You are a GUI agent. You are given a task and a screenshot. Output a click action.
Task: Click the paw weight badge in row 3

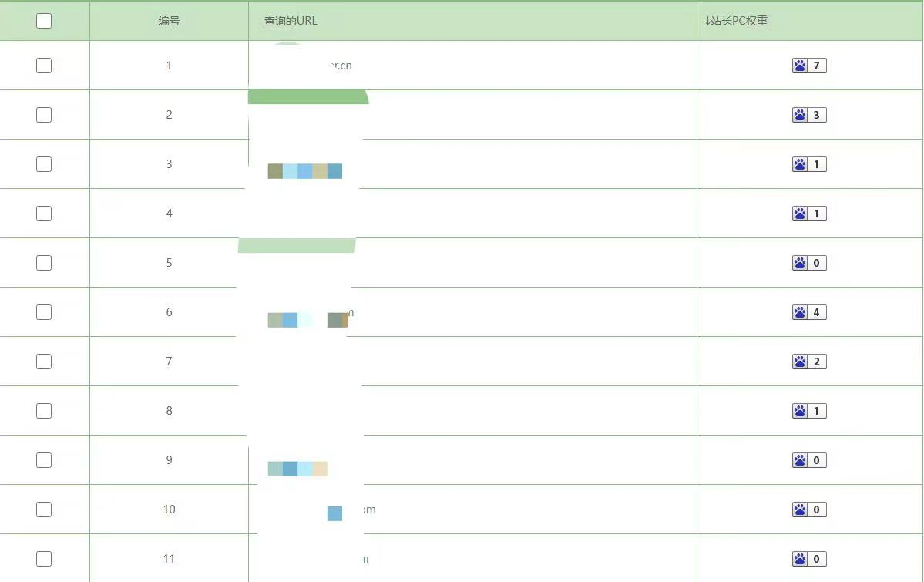(809, 164)
